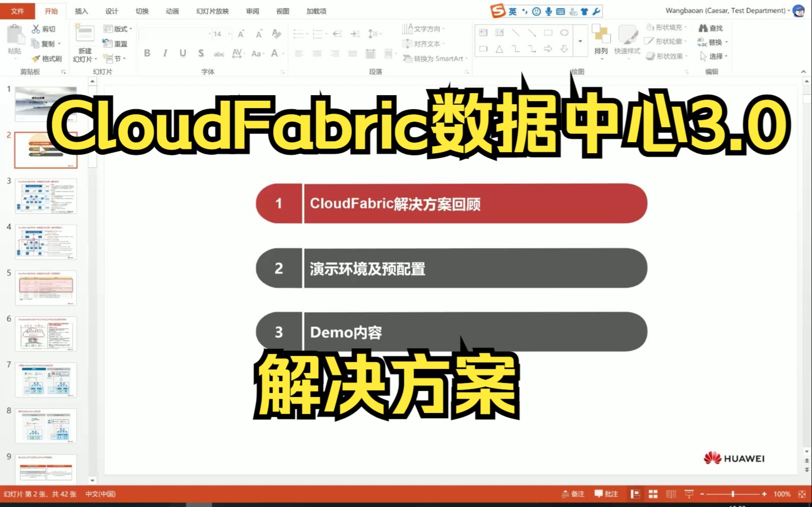Open the File (文件) tab
This screenshot has width=812, height=507.
[x=18, y=11]
